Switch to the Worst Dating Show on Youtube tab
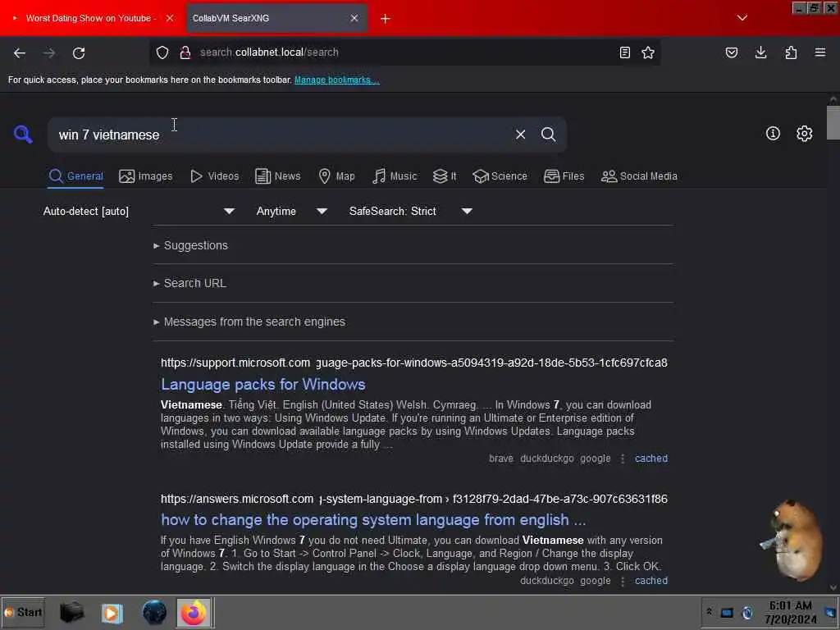 (x=90, y=18)
